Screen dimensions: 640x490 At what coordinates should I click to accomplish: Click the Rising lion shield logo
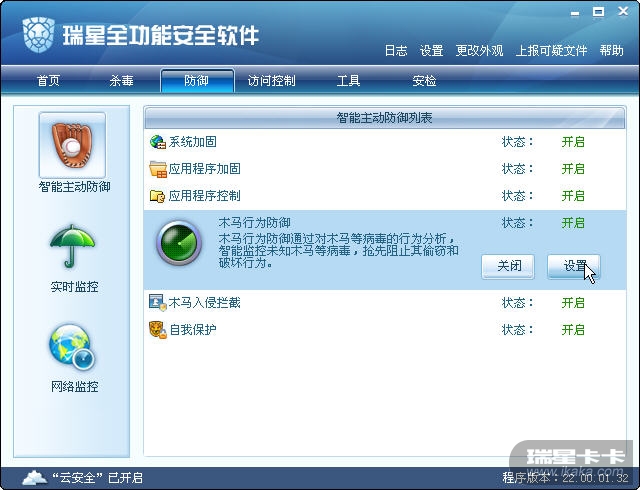39,34
